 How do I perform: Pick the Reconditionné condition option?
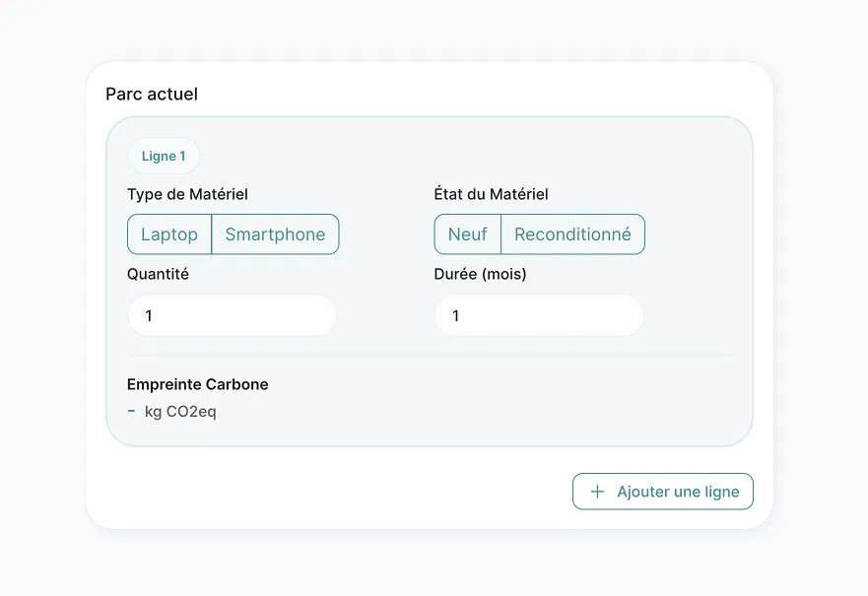click(x=573, y=234)
